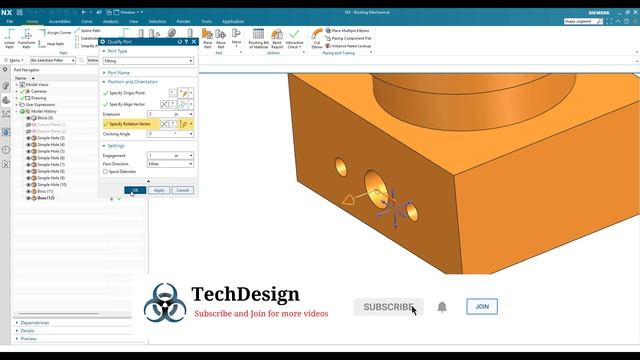Open help in the Qualify Port dialog

click(x=187, y=42)
